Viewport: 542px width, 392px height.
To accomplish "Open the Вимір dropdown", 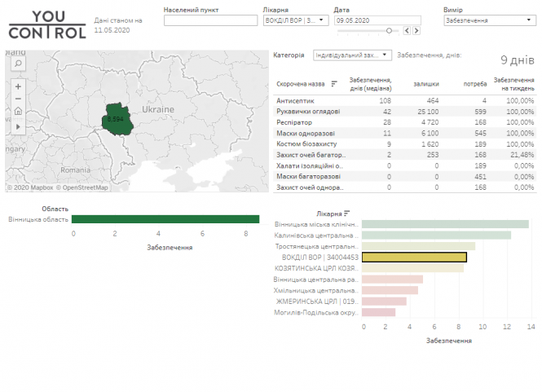I will point(490,20).
